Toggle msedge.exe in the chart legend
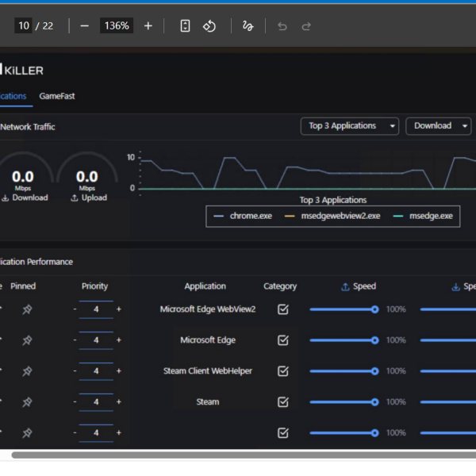476x476 pixels. [423, 216]
